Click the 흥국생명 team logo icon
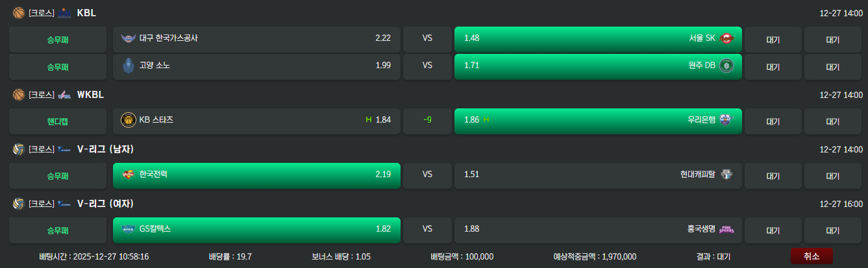 point(726,229)
